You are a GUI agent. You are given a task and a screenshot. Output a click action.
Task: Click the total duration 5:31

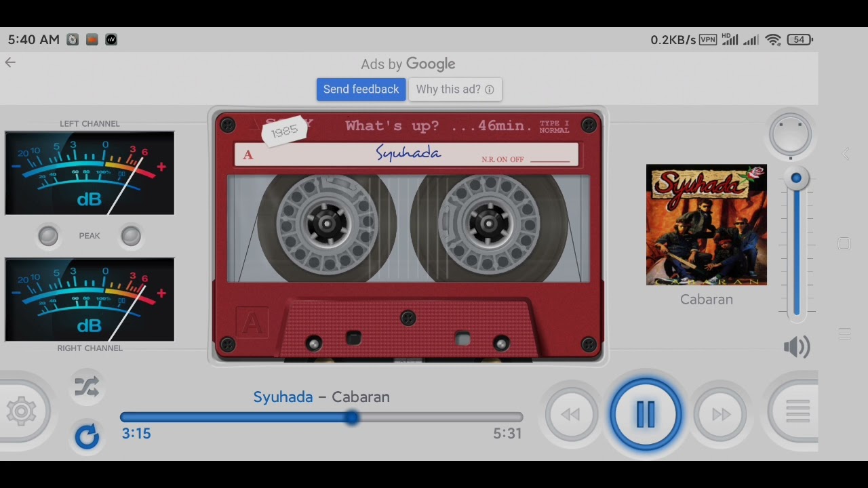point(507,434)
